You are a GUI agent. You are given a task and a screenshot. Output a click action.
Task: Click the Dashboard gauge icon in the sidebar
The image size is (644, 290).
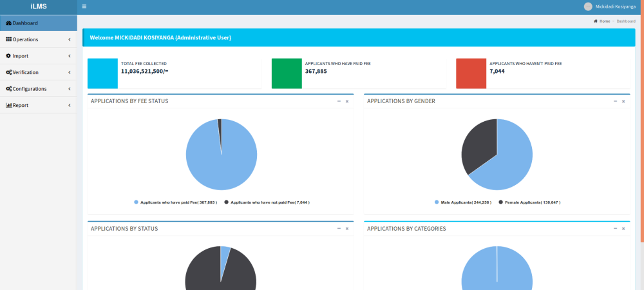[x=8, y=23]
